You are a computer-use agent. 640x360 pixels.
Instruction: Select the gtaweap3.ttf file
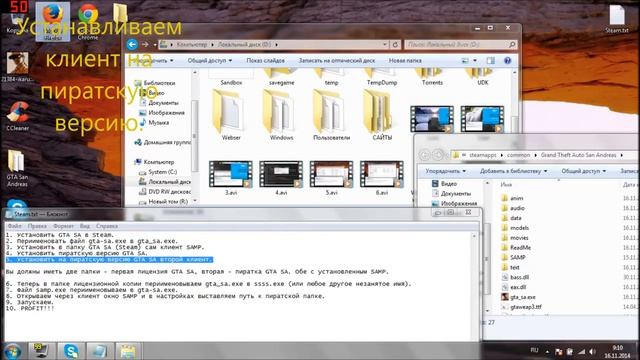(x=521, y=307)
